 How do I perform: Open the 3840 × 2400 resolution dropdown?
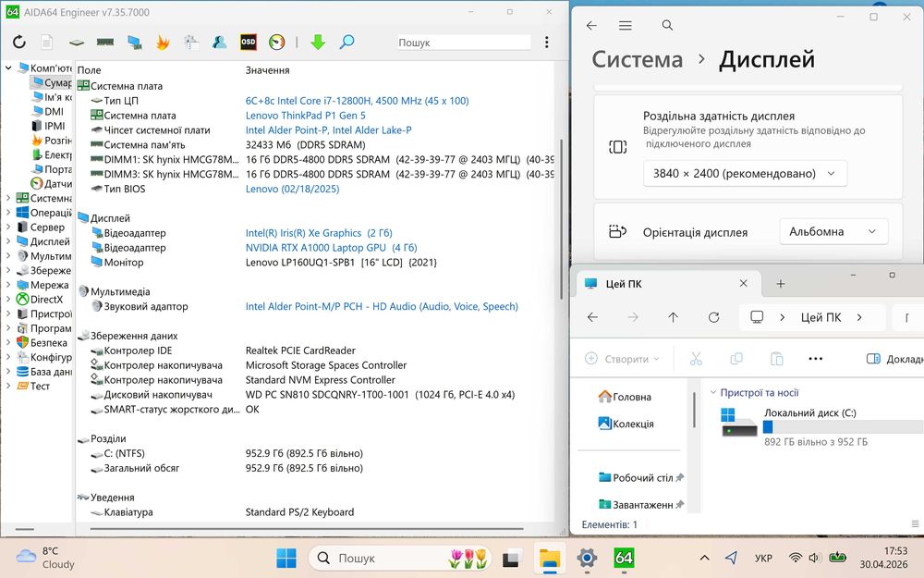745,174
